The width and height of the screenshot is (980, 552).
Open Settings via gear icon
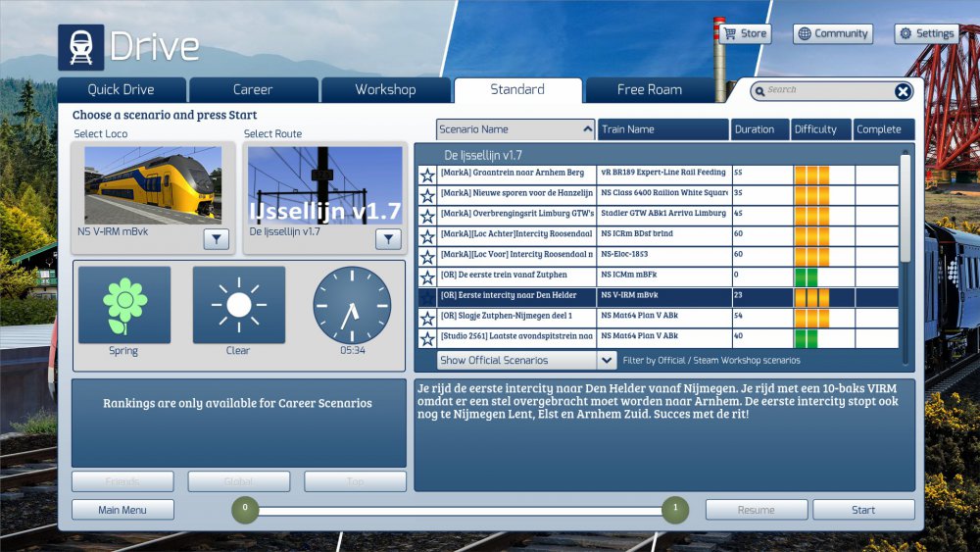906,33
